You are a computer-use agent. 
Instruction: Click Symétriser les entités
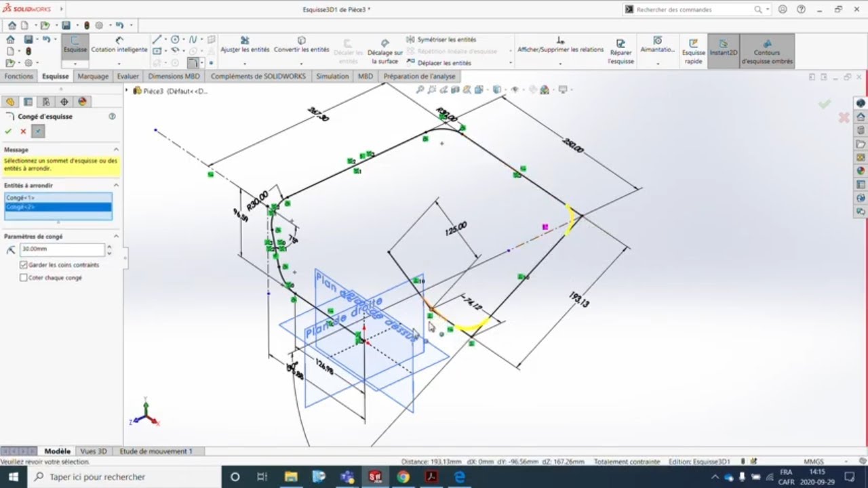pyautogui.click(x=441, y=40)
